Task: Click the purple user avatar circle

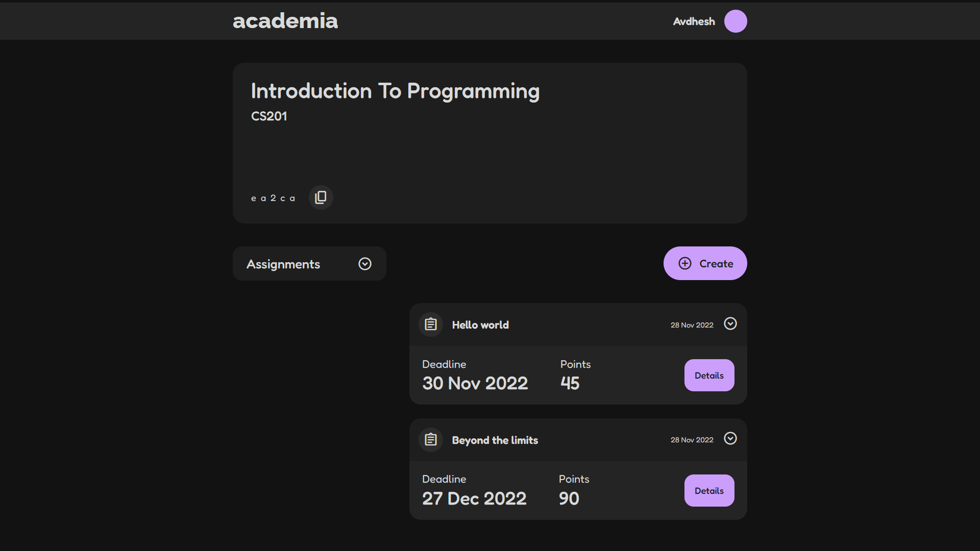Action: 736,21
